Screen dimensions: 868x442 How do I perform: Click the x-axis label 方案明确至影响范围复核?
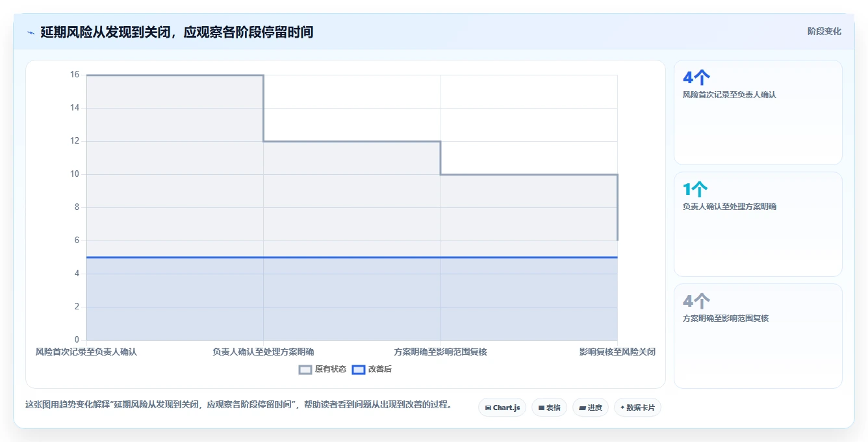pos(440,352)
